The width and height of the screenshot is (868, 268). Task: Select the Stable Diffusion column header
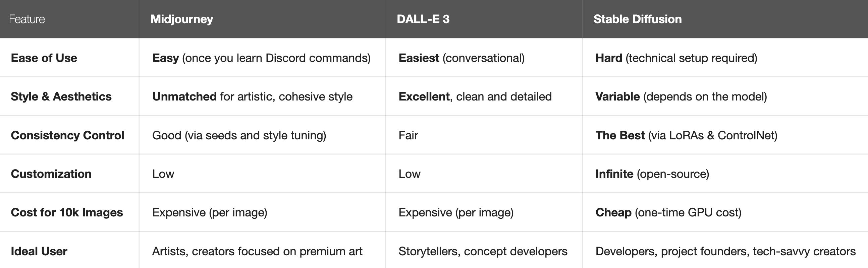pos(637,19)
